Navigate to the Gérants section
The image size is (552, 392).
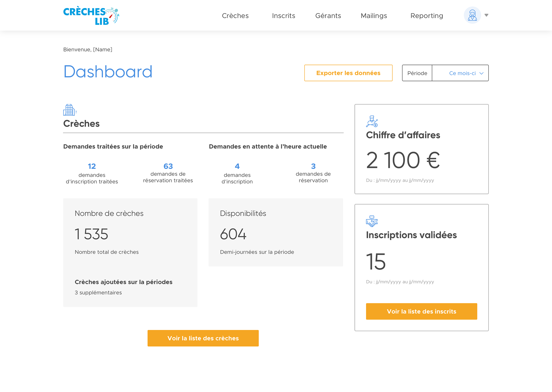click(328, 16)
